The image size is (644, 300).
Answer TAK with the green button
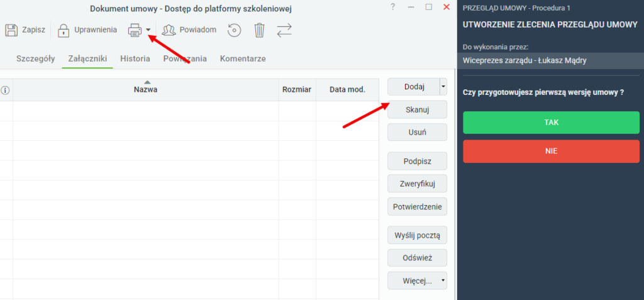(551, 123)
